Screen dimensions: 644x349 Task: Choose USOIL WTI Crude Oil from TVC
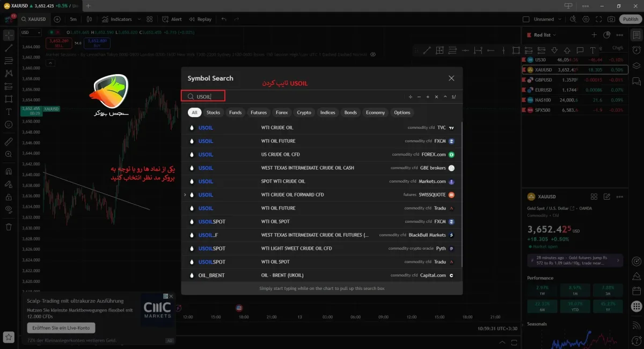click(x=322, y=128)
